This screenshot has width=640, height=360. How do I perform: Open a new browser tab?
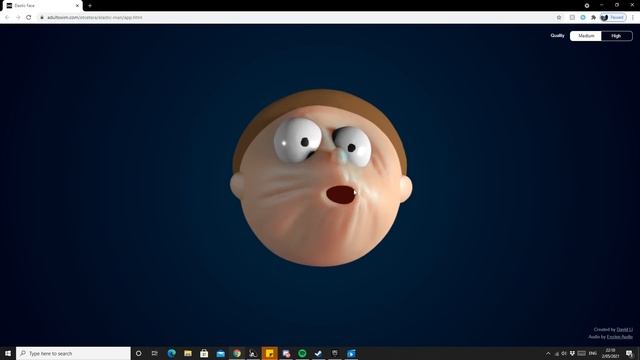coord(90,6)
